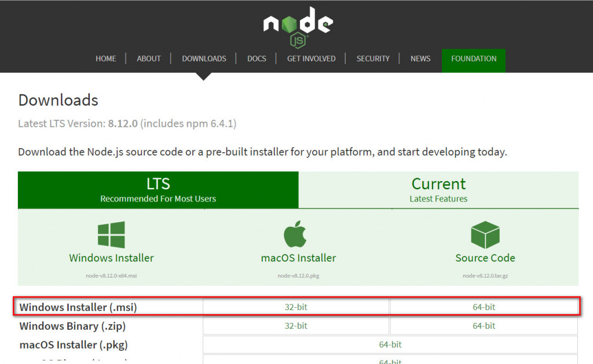Click the Downloads page heading
593x364 pixels.
[x=58, y=100]
